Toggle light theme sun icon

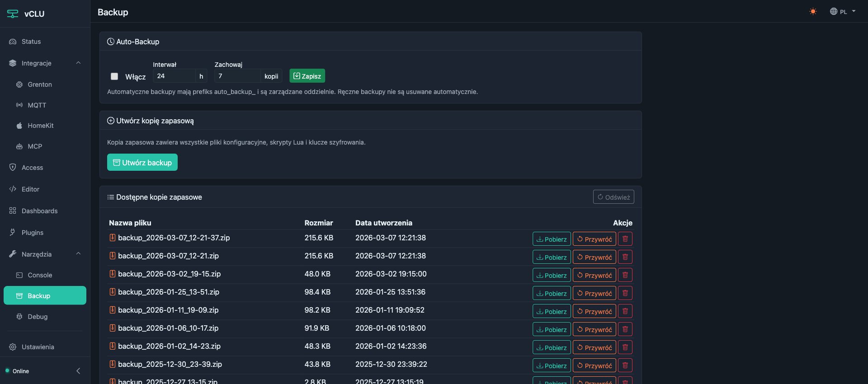(813, 12)
